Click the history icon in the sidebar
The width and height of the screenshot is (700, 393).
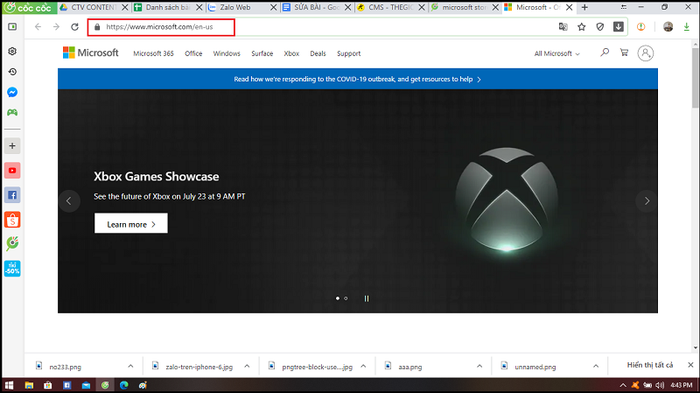coord(12,72)
